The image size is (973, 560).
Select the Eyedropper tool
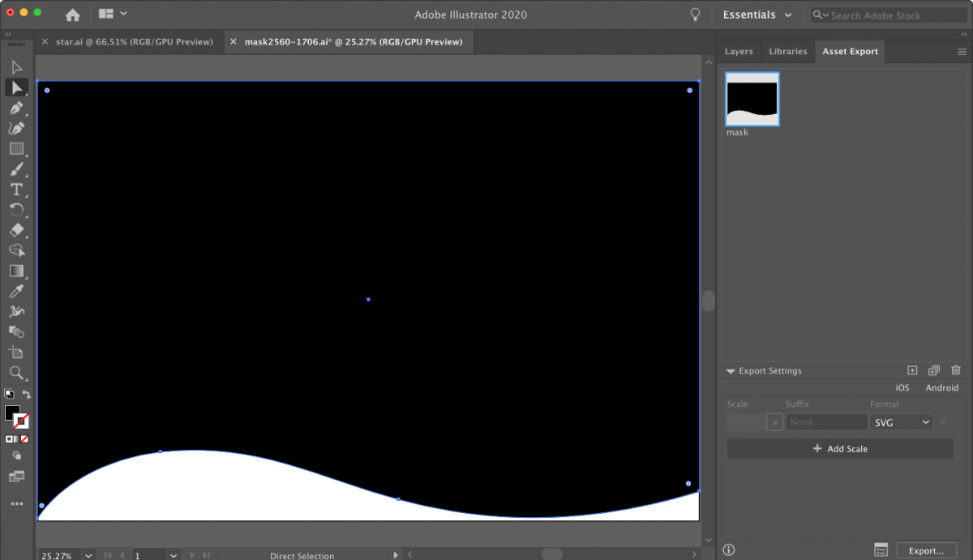16,291
